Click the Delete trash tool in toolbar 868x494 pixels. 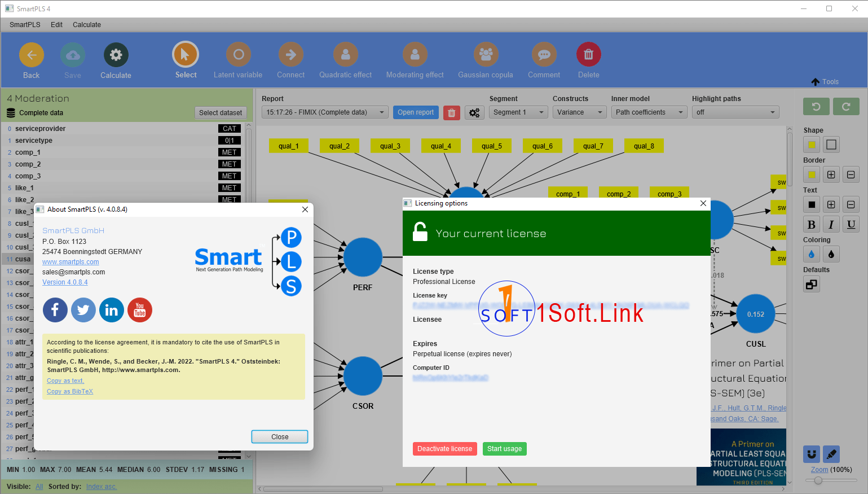point(589,54)
